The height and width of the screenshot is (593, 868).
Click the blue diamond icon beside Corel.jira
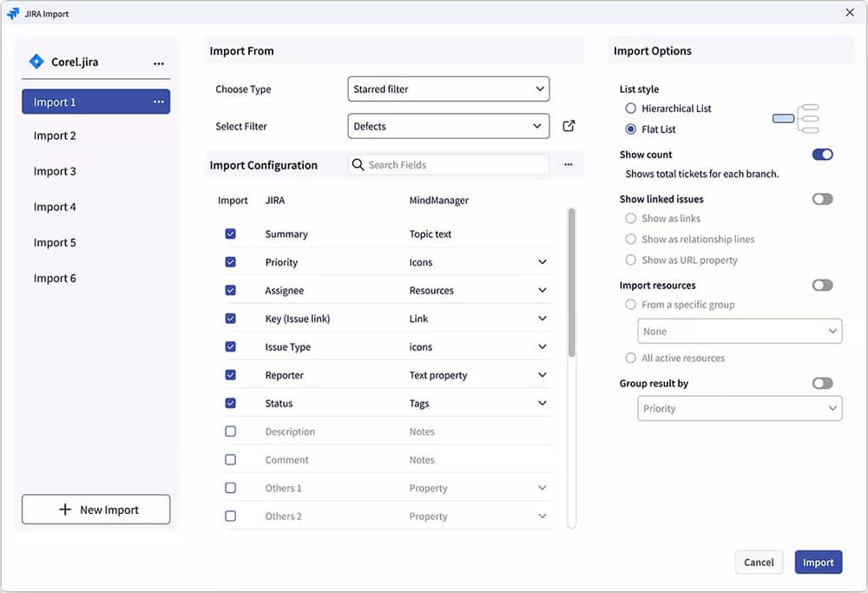point(36,62)
